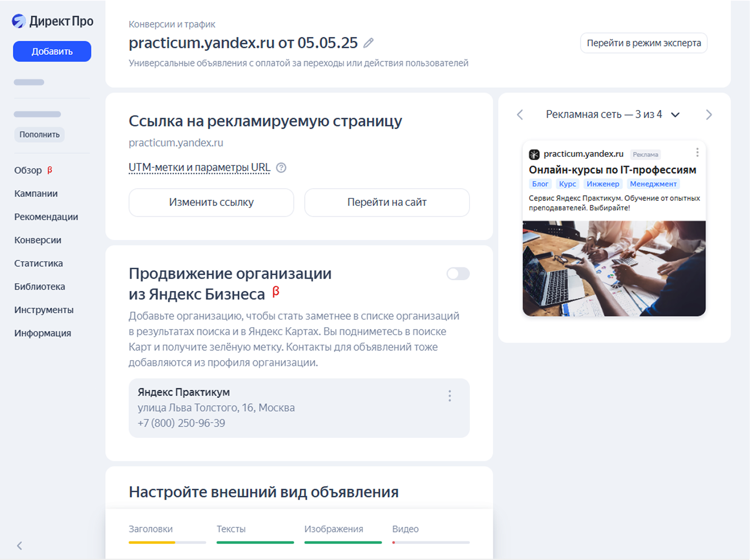Image resolution: width=750 pixels, height=560 pixels.
Task: Click the blue Добавить button
Action: 52,51
